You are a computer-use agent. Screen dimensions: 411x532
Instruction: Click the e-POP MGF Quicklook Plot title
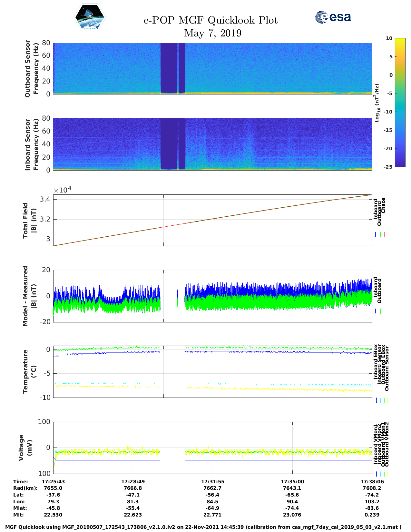[210, 20]
